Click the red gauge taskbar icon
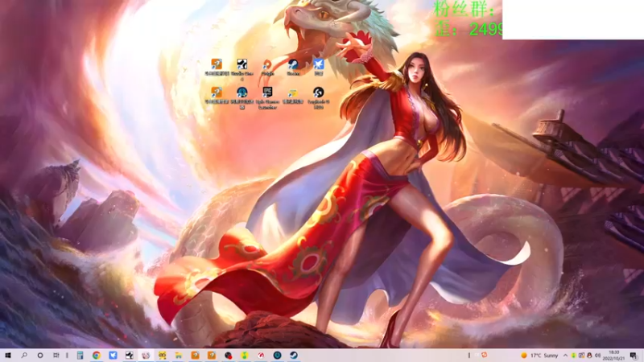This screenshot has height=362, width=644. (261, 356)
